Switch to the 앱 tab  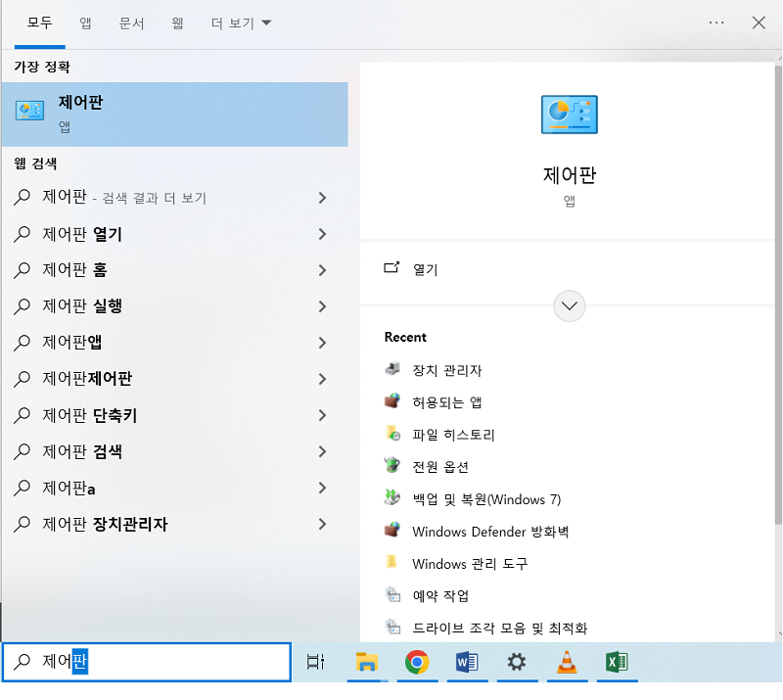click(x=84, y=22)
